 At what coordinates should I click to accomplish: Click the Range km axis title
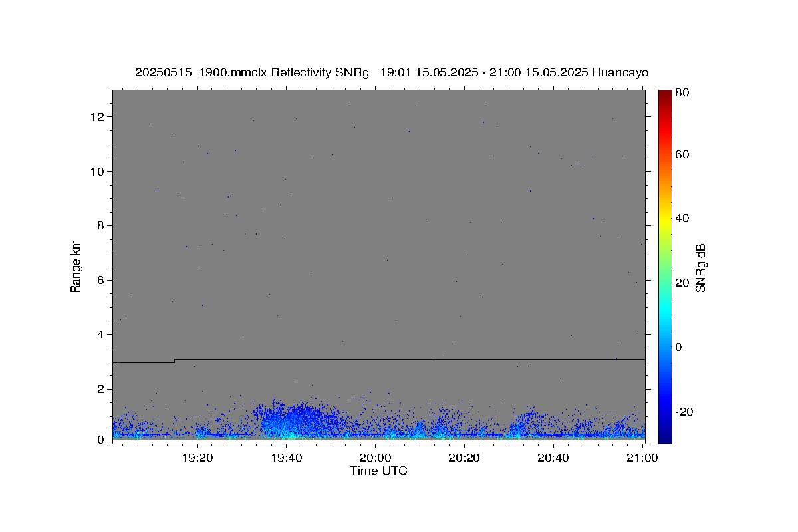point(76,267)
